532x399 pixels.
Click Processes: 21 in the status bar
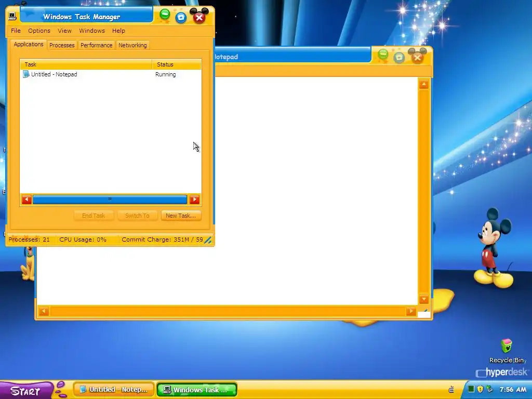(29, 240)
